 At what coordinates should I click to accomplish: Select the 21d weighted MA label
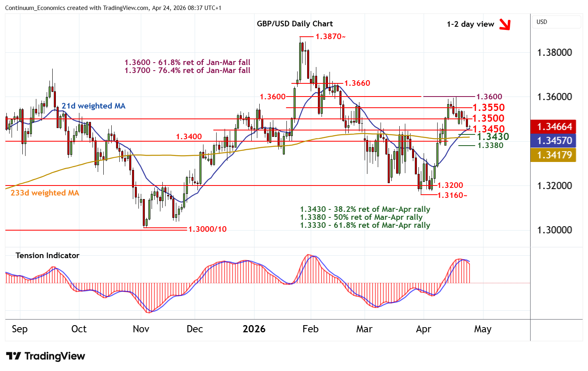(x=93, y=106)
